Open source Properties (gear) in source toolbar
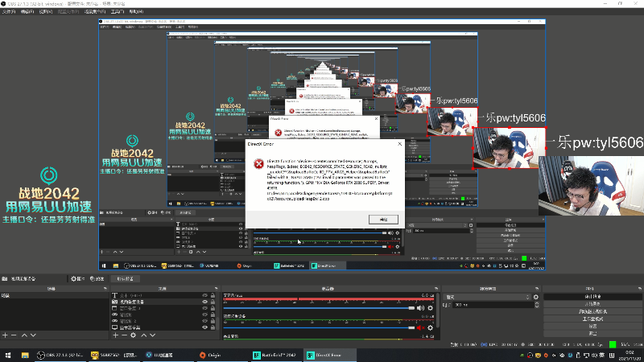Viewport: 644px width, 362px height. click(x=77, y=278)
